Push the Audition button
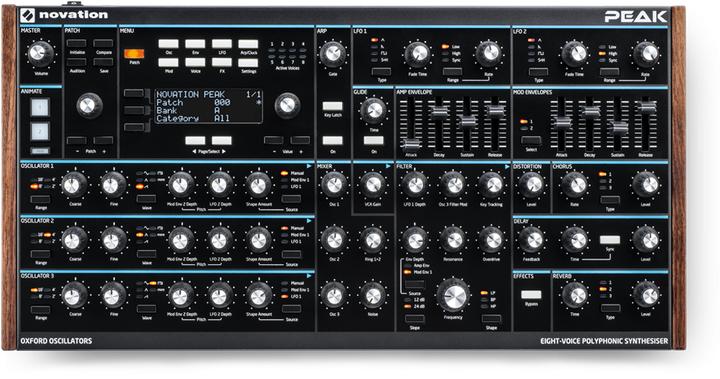 click(x=77, y=62)
